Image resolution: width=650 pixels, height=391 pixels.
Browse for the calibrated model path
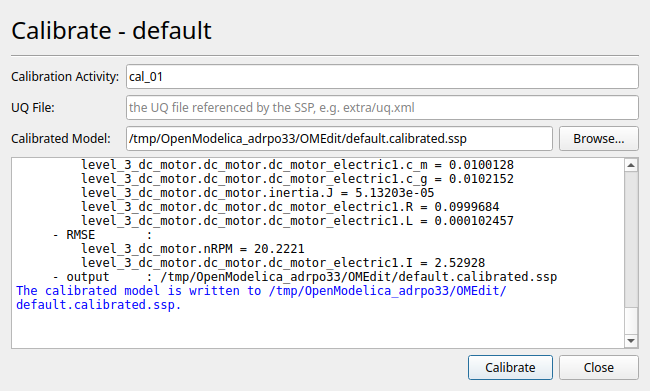[x=599, y=138]
